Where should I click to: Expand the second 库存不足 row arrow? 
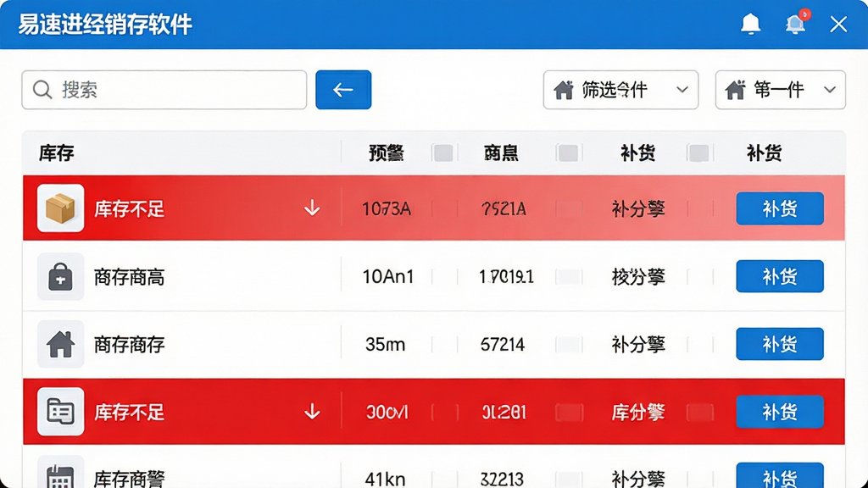point(312,412)
